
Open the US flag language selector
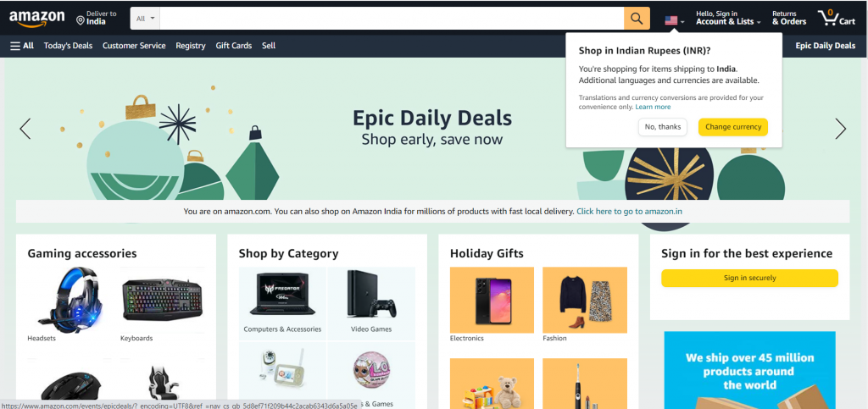point(674,20)
